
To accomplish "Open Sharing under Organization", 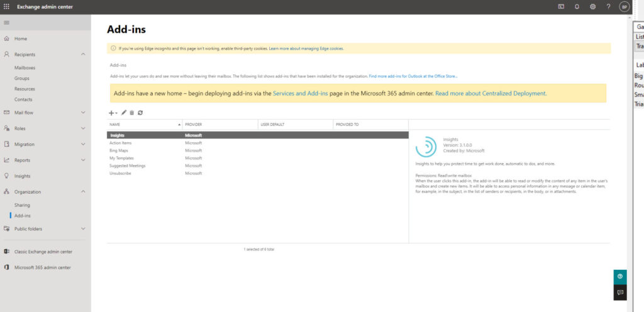I will point(22,205).
